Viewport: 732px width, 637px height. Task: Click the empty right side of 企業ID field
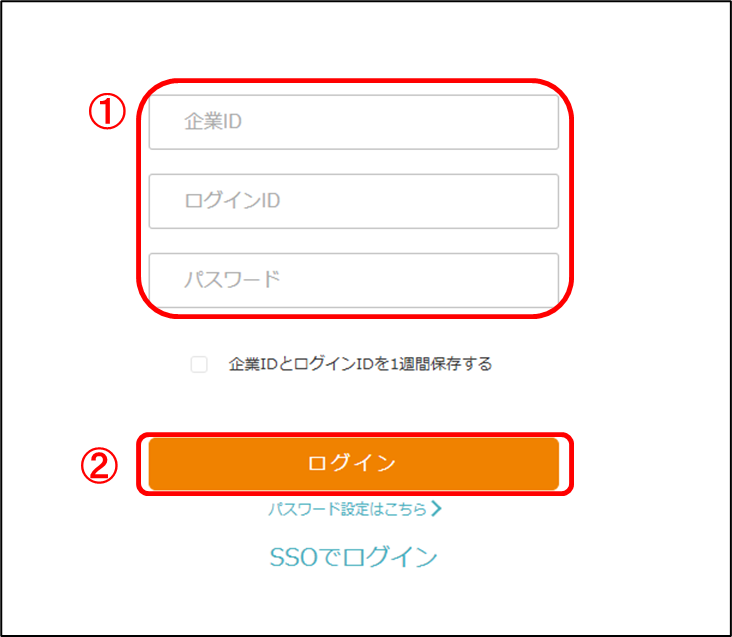[x=467, y=122]
